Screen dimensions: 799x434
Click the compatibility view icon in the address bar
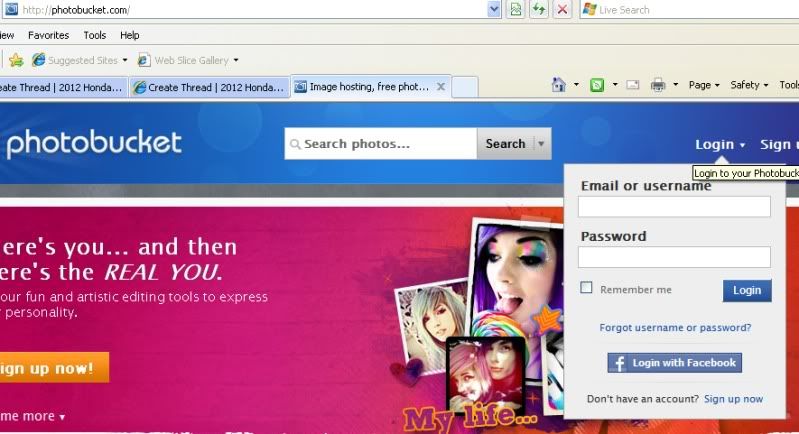pyautogui.click(x=516, y=9)
